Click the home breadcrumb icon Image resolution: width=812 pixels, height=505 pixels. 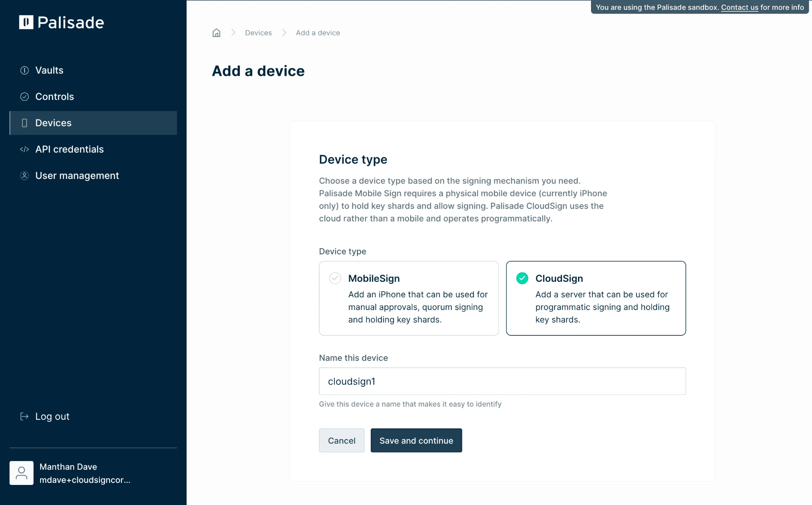(216, 33)
